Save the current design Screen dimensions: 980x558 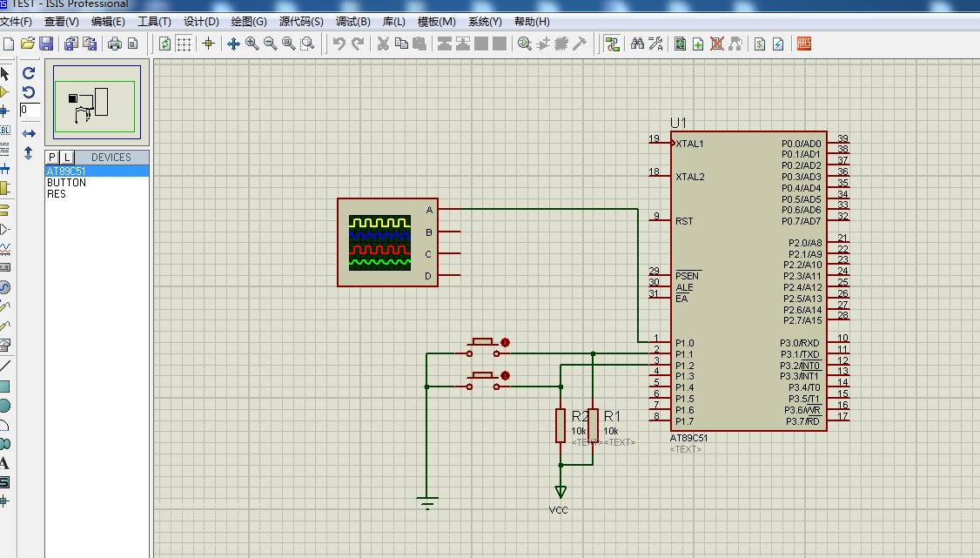[x=45, y=44]
